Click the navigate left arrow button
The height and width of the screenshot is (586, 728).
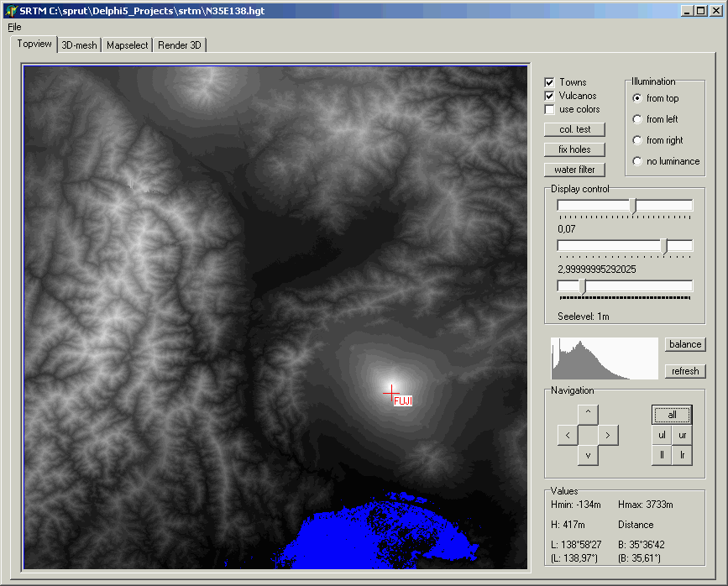567,435
